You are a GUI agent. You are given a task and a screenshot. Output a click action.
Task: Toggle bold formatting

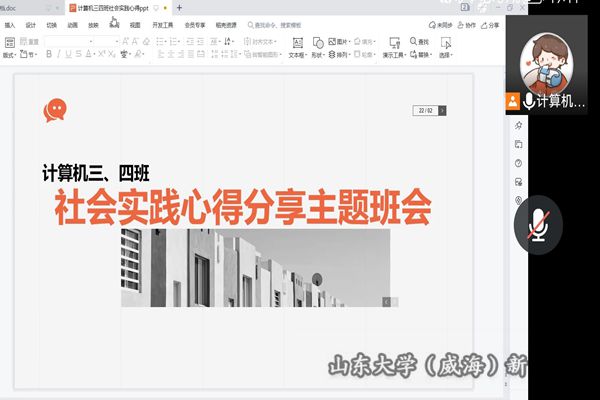coord(49,54)
